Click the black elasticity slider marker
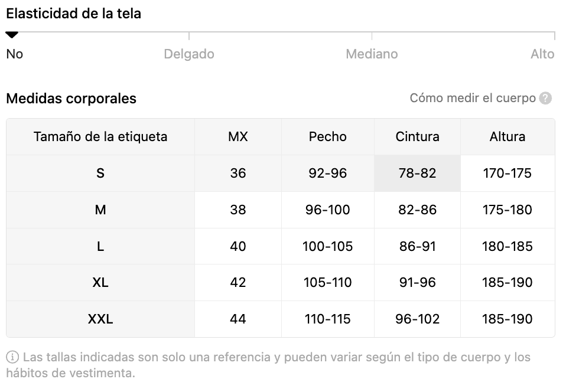Screen dimensions: 566x392 coord(12,35)
